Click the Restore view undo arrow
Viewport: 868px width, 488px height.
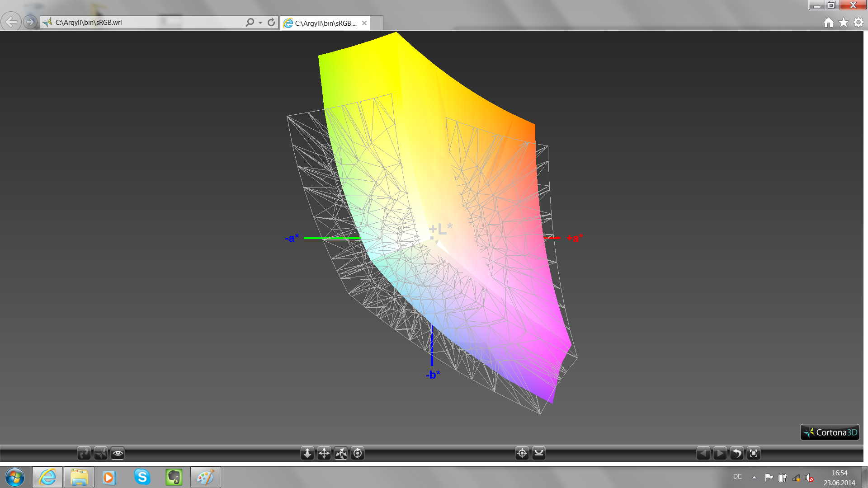point(737,453)
